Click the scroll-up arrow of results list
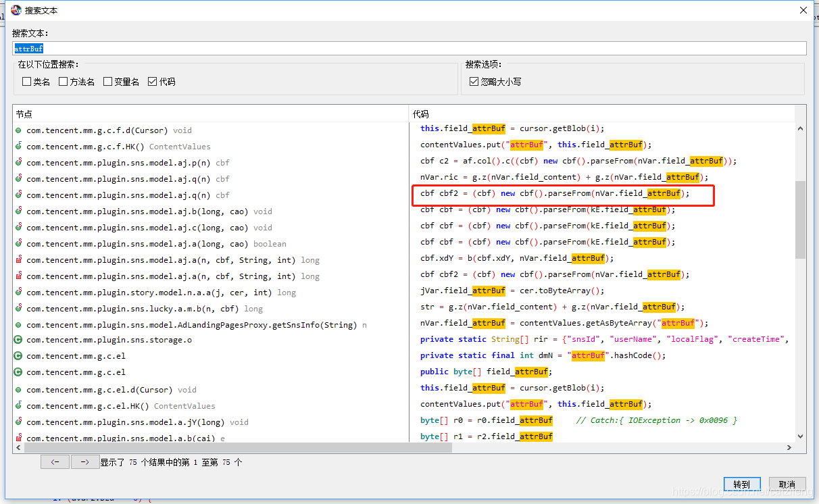 pyautogui.click(x=800, y=128)
